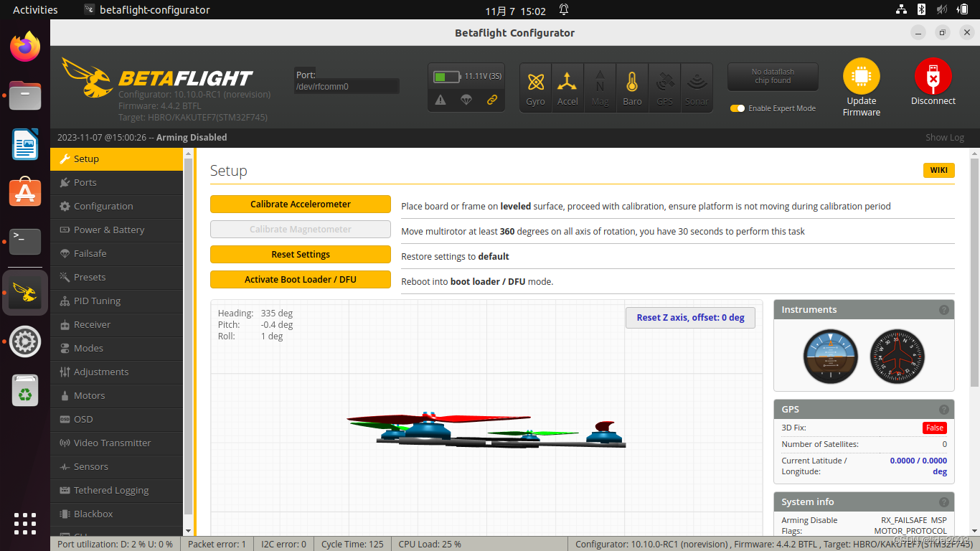This screenshot has height=551, width=980.
Task: Open Instruments panel help icon
Action: pos(944,310)
